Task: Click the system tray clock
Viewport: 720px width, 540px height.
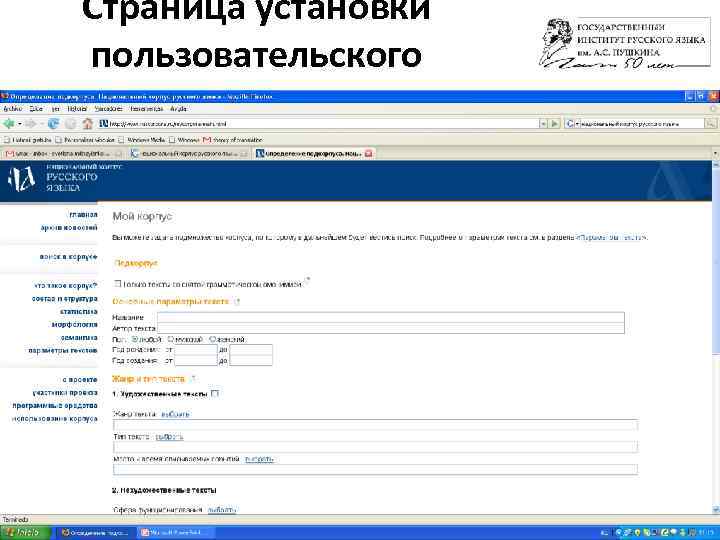Action: click(x=704, y=533)
